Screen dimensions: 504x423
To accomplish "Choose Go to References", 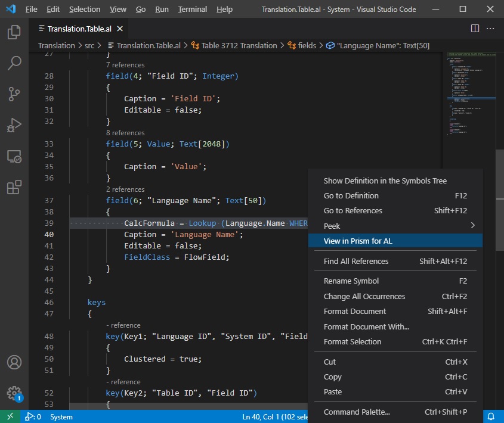I will pyautogui.click(x=395, y=211).
